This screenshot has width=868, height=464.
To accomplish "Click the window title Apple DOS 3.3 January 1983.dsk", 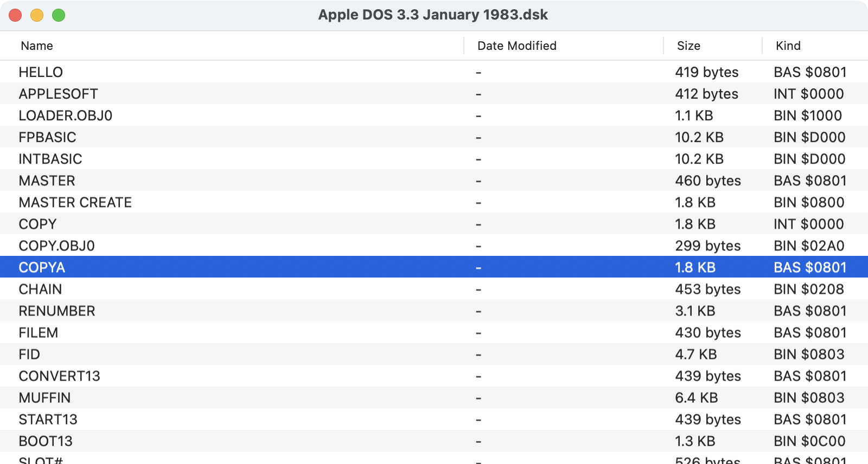I will pos(433,15).
